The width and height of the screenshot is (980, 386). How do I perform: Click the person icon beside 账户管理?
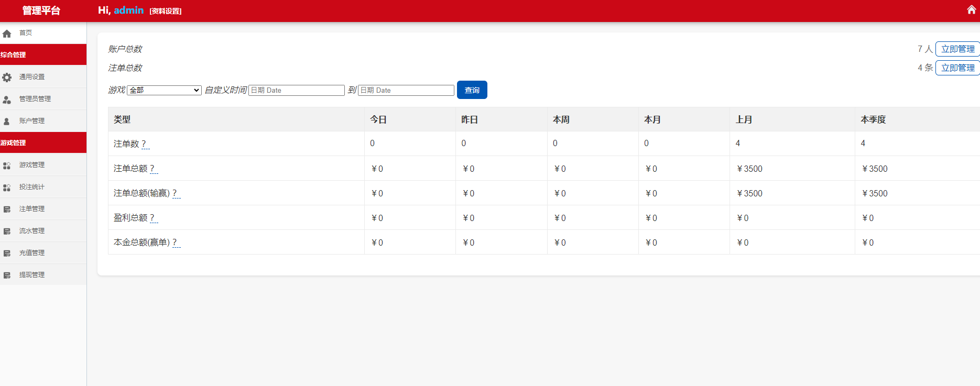7,122
